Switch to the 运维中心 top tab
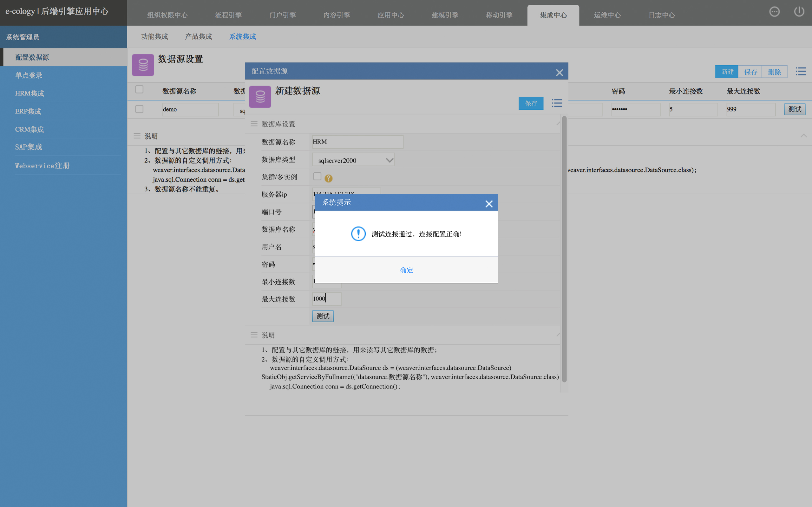Screen dimensions: 812x507 (607, 15)
